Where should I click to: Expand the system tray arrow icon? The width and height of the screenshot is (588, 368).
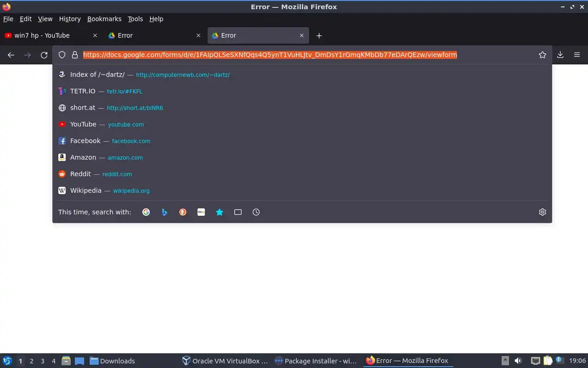pos(505,361)
